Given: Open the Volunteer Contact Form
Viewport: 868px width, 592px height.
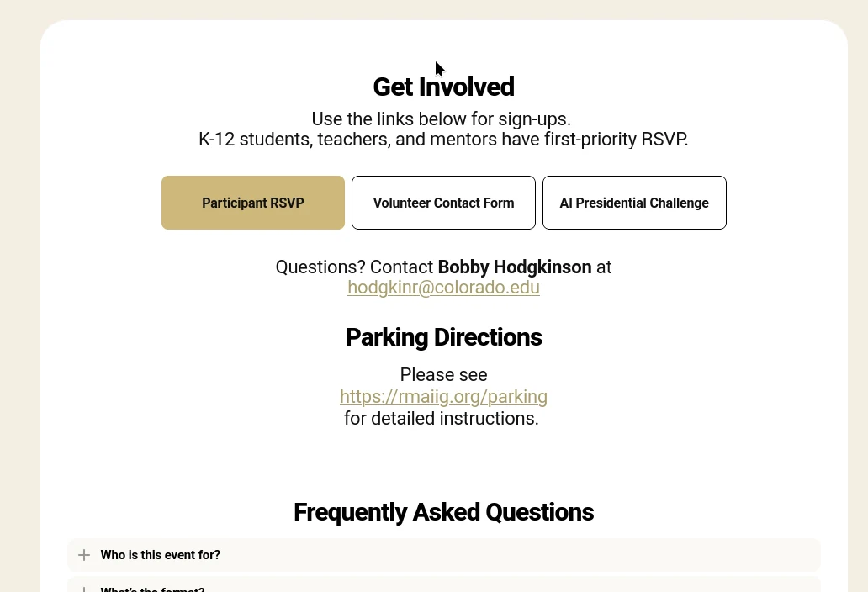Looking at the screenshot, I should [x=443, y=203].
